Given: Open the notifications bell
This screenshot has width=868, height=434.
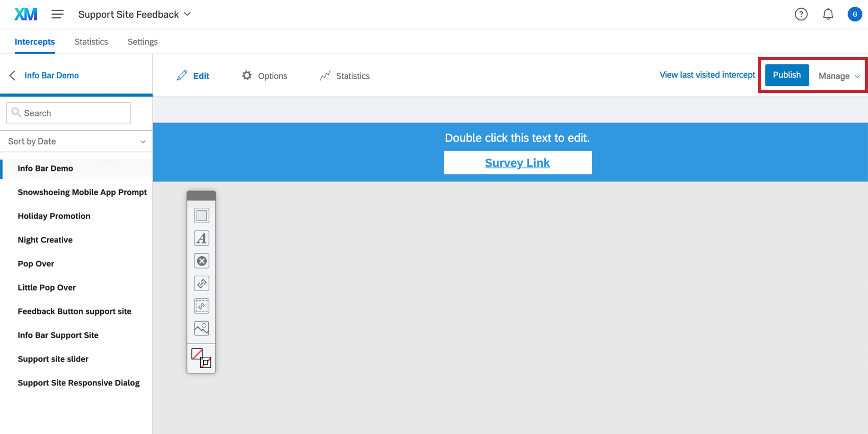Looking at the screenshot, I should pos(828,14).
